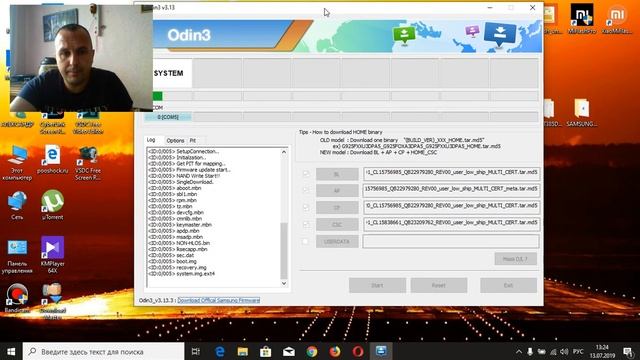
Task: Switch to the Pit tab
Action: [x=193, y=140]
